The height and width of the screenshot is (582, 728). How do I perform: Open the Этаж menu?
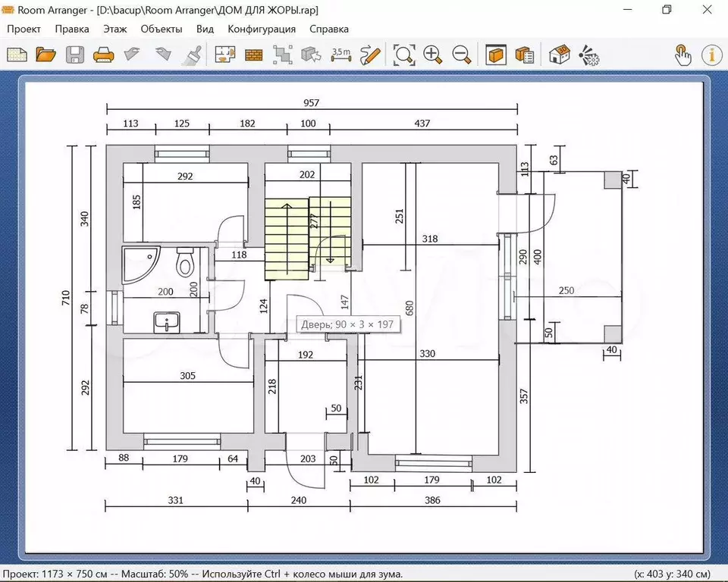click(x=115, y=29)
